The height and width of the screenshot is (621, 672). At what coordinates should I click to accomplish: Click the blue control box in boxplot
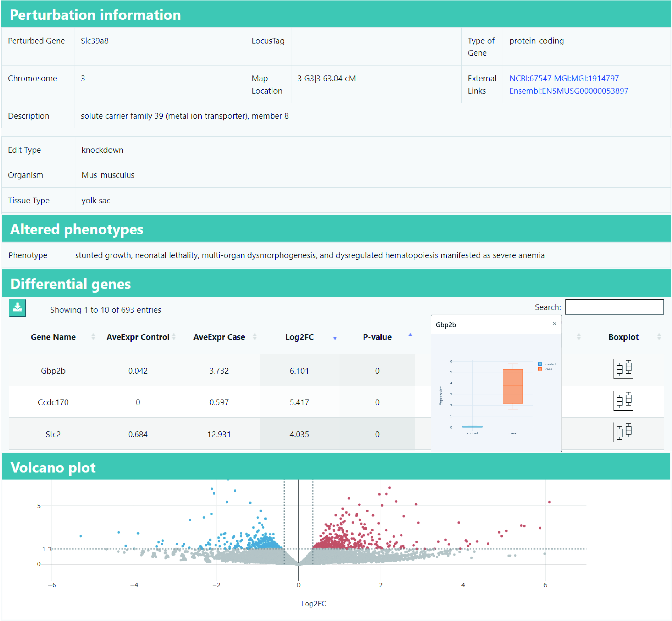coord(472,426)
